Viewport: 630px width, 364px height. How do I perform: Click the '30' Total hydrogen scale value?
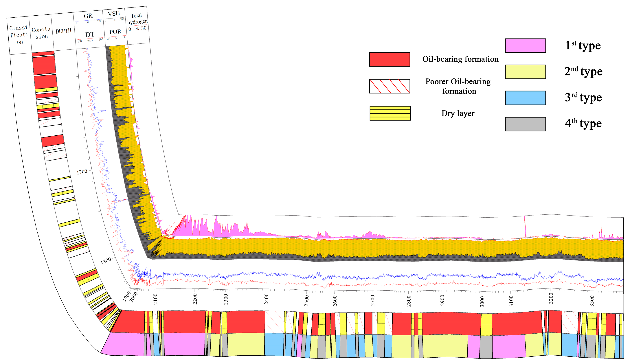[x=144, y=28]
